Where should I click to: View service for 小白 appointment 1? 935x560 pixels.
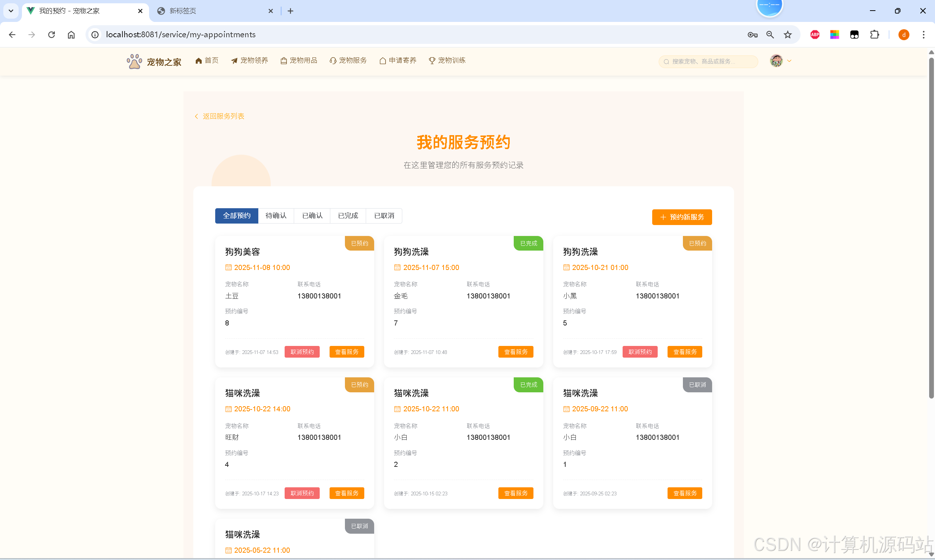click(685, 493)
